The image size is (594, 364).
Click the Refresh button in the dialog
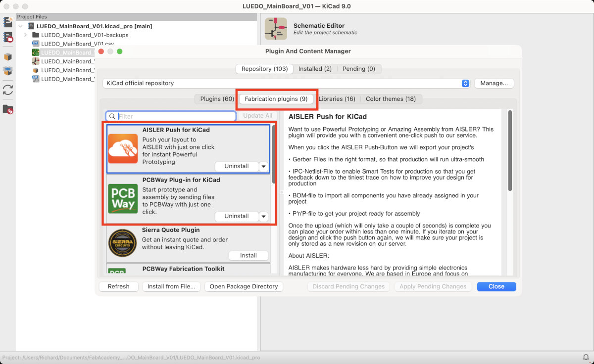click(x=118, y=286)
